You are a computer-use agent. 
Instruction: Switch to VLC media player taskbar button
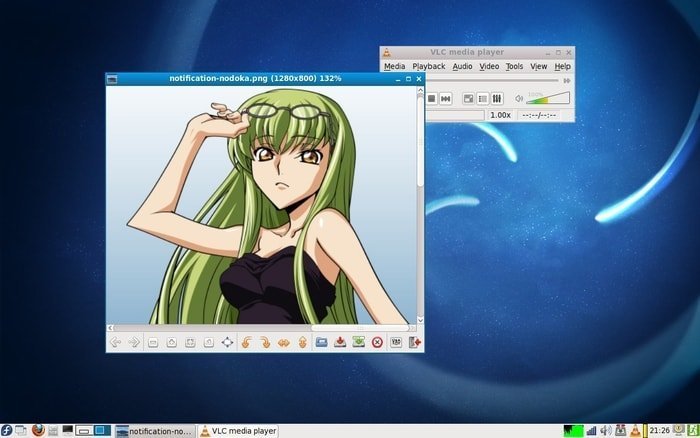tap(238, 431)
